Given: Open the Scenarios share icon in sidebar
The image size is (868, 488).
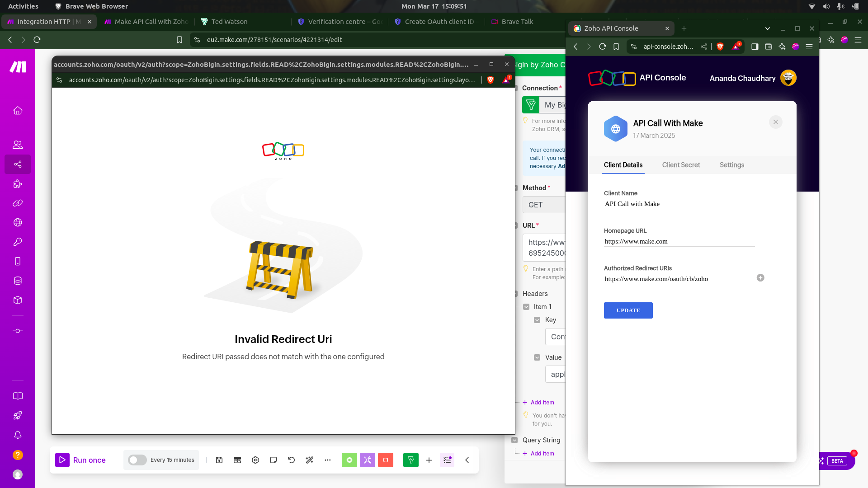Looking at the screenshot, I should (18, 164).
